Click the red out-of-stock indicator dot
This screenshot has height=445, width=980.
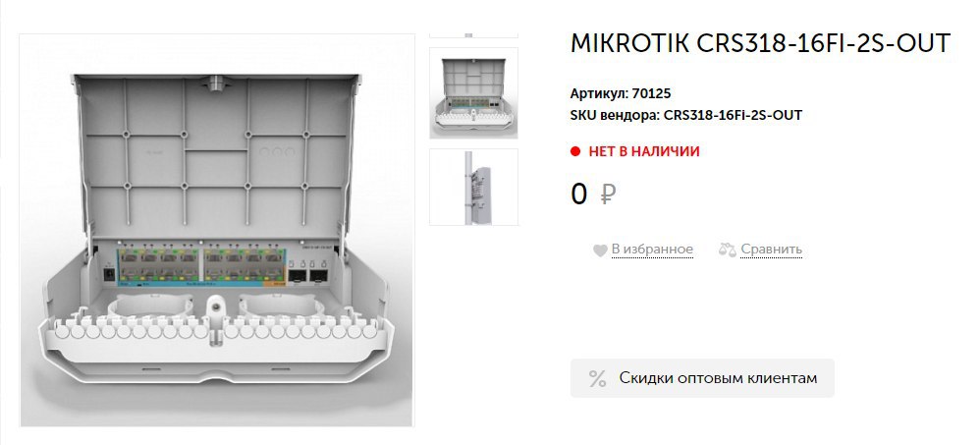575,151
